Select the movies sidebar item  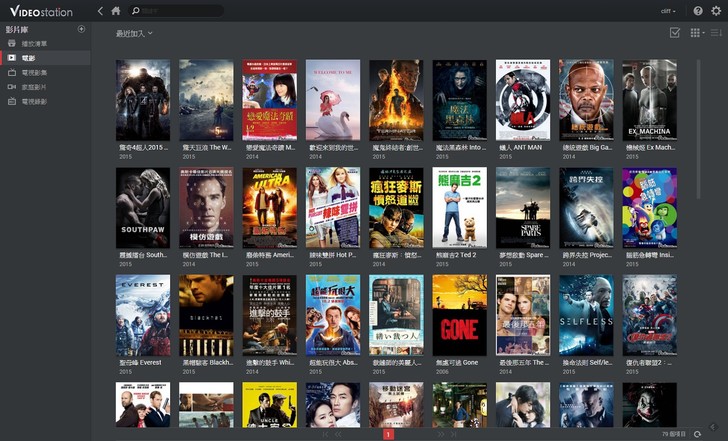(46, 58)
